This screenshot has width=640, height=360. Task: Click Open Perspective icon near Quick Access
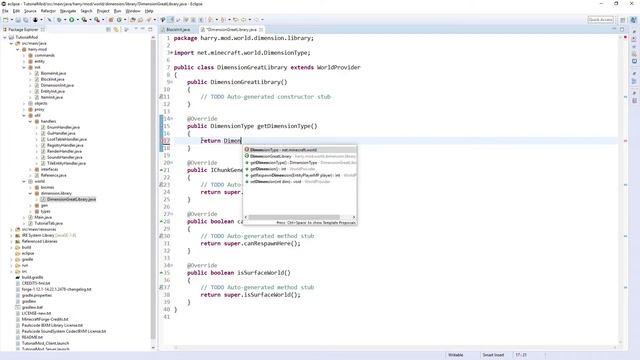point(623,20)
